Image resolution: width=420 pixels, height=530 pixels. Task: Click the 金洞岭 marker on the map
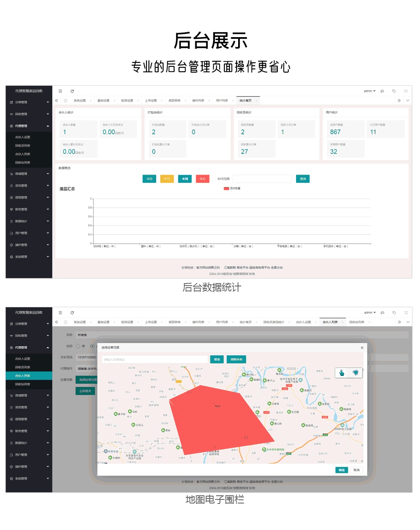tap(320, 404)
